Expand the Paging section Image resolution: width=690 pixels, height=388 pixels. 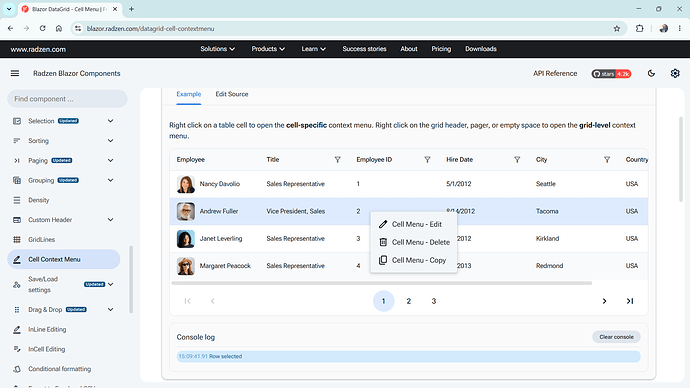click(110, 161)
